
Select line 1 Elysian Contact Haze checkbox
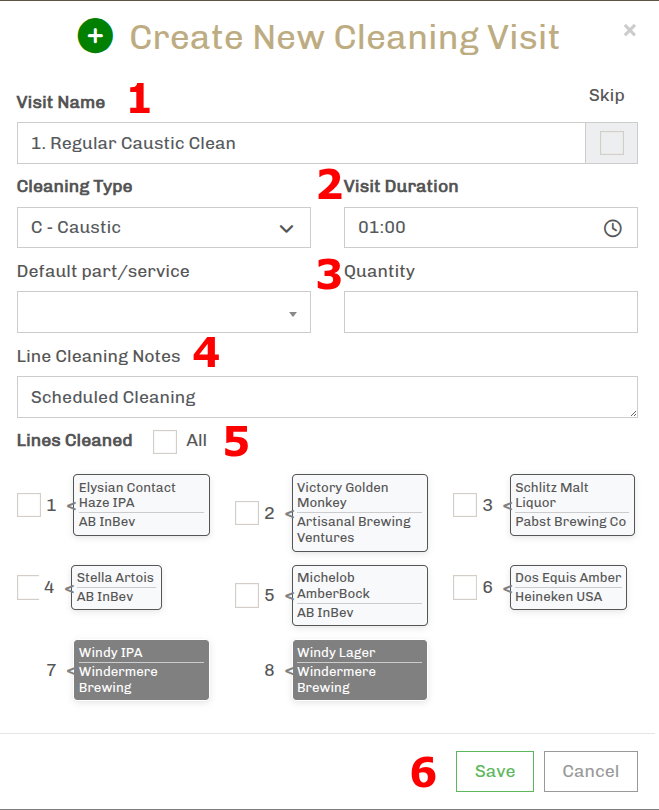(x=29, y=505)
